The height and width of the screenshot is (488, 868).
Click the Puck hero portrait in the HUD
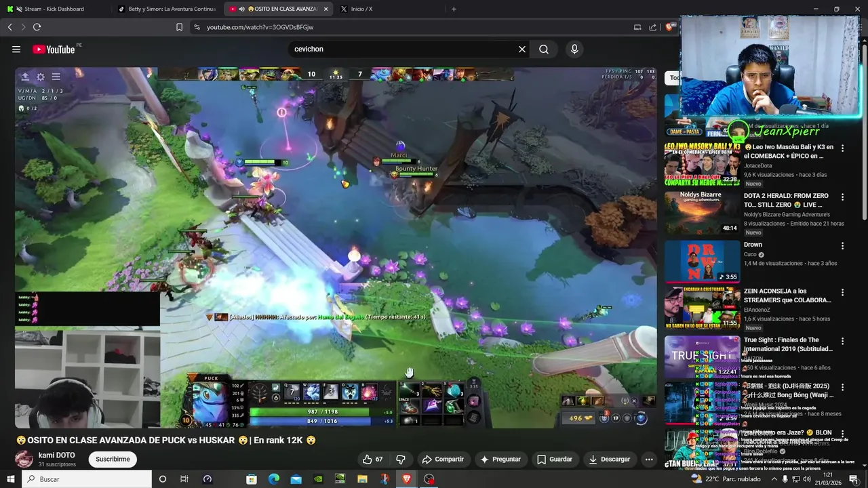[x=211, y=403]
